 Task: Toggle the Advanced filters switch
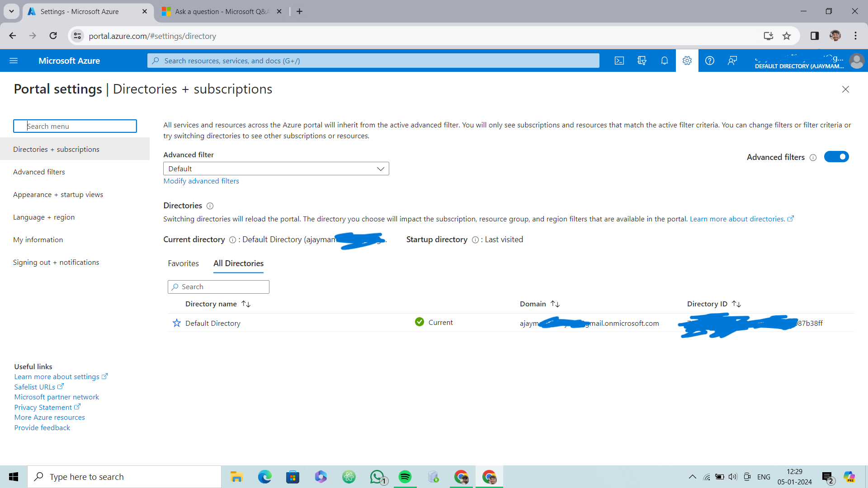point(836,157)
